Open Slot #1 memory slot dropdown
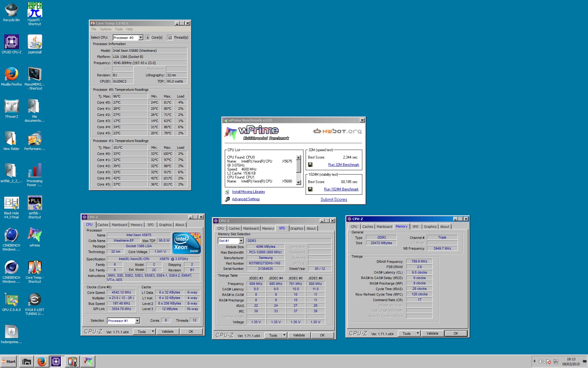Image resolution: width=588 pixels, height=368 pixels. [x=241, y=241]
